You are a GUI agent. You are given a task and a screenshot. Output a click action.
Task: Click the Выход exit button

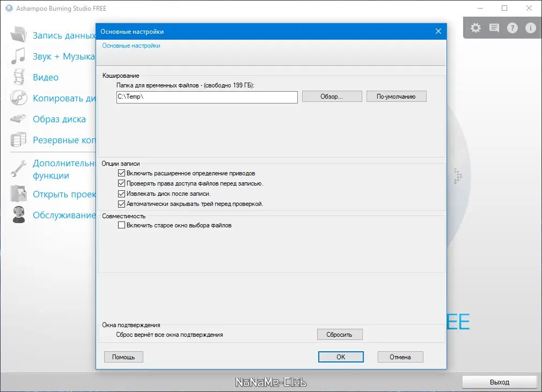tap(500, 382)
